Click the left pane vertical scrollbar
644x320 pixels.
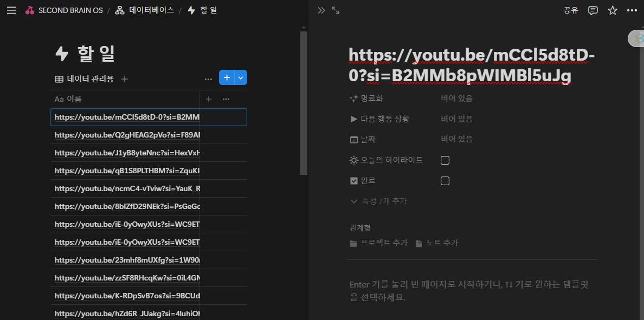click(x=304, y=102)
